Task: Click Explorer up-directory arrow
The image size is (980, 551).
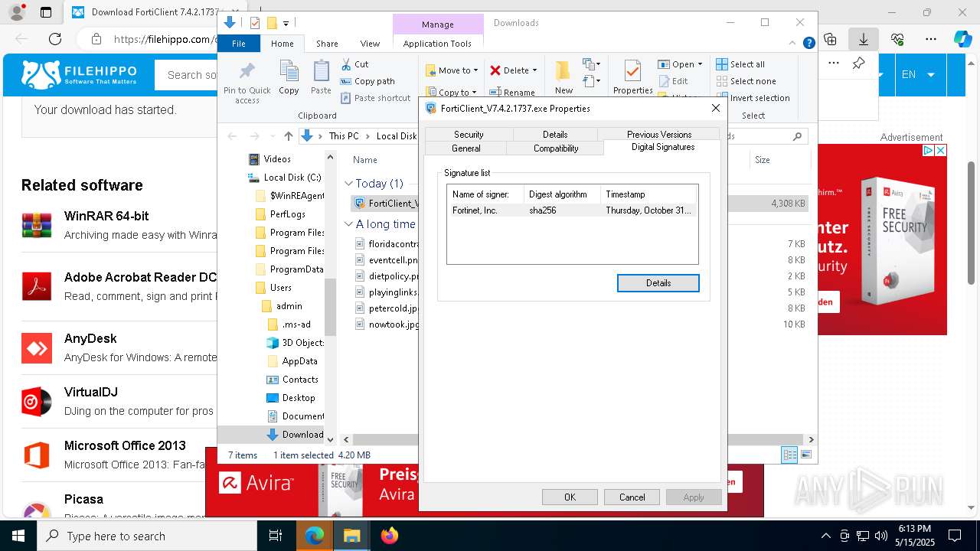Action: coord(288,136)
